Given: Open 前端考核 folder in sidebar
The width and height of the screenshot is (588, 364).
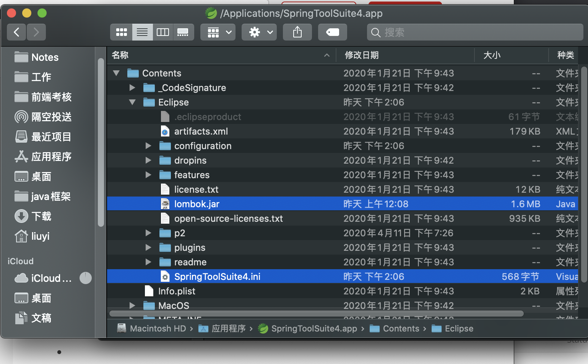Looking at the screenshot, I should coord(43,97).
